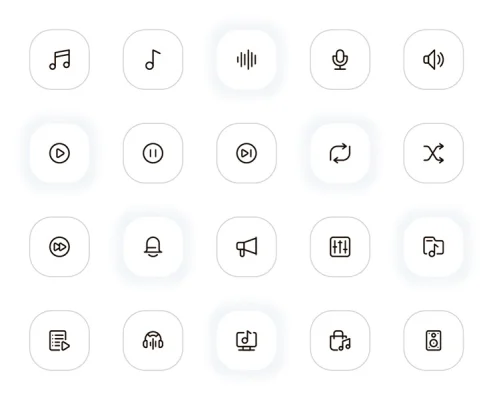
Task: Toggle the shuffle arrows icon
Action: point(434,153)
